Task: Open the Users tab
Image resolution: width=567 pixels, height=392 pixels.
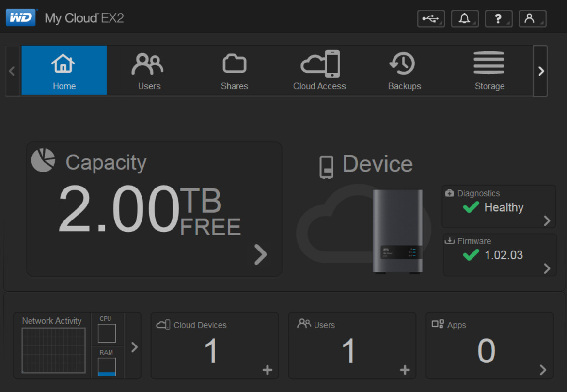Action: [x=149, y=70]
